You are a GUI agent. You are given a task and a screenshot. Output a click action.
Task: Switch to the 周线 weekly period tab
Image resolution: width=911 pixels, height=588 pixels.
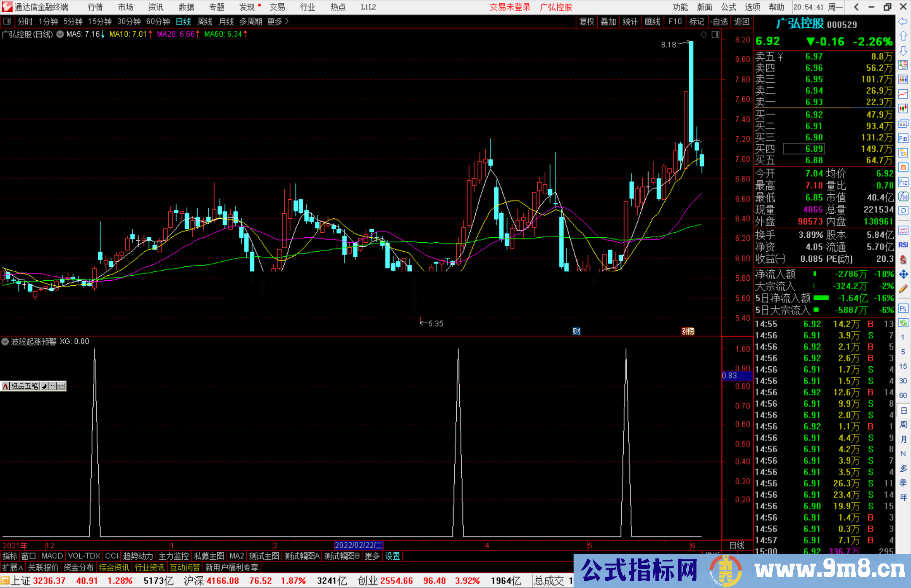(205, 21)
